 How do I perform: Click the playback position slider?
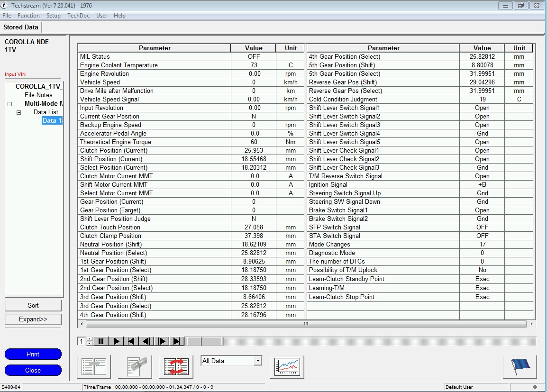tap(204, 341)
